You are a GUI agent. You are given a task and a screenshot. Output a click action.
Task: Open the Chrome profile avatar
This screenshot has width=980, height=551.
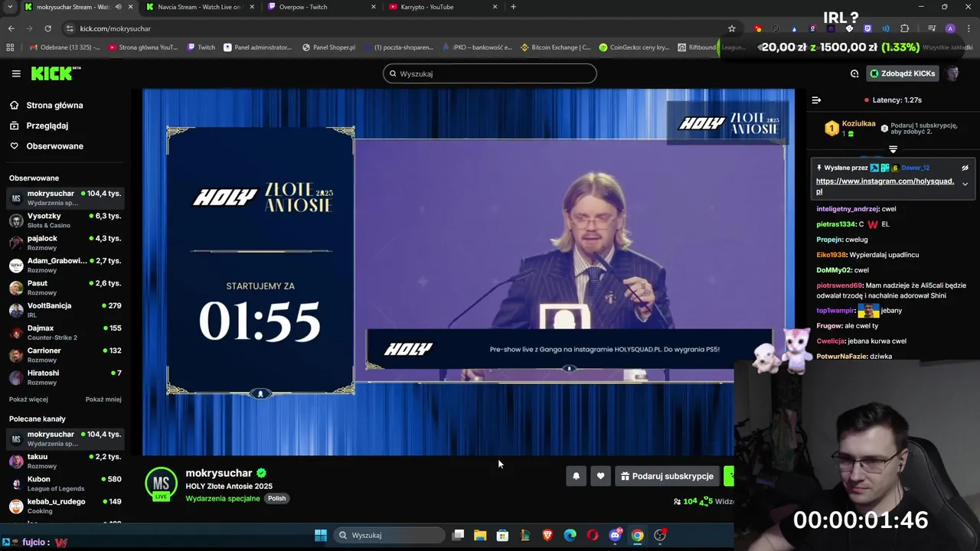pos(950,28)
